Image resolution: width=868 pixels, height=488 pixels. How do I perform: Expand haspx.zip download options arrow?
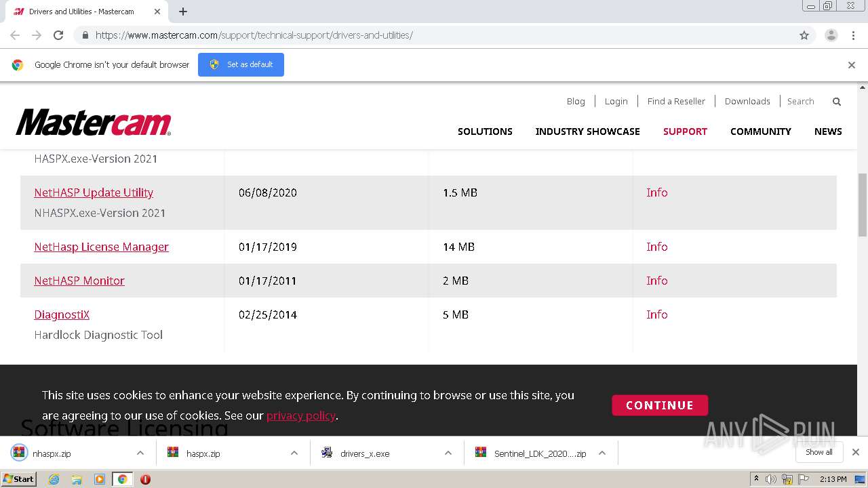point(294,453)
